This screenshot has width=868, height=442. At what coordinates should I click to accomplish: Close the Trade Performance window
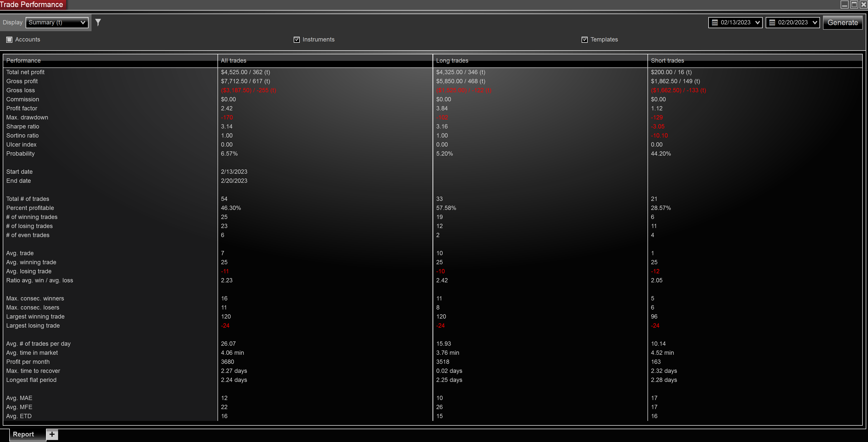864,4
